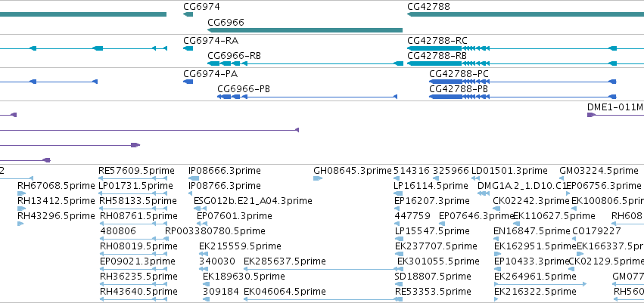Click CO179227 EST label
This screenshot has width=644, height=303.
[596, 230]
